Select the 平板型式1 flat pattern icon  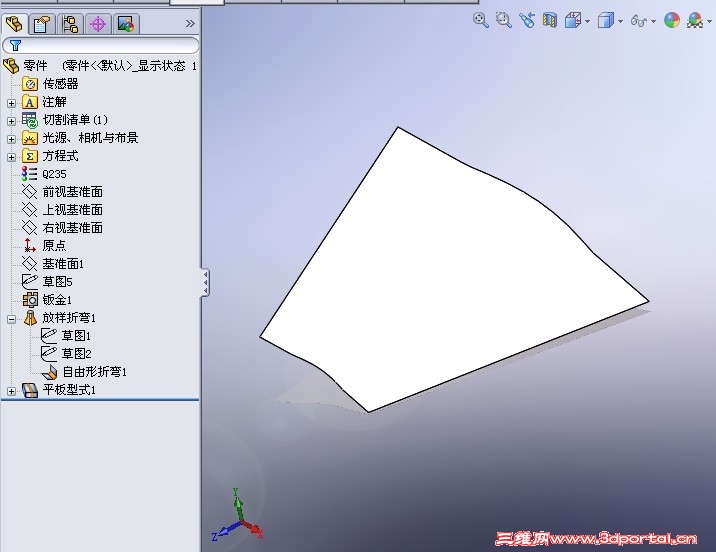tap(30, 390)
